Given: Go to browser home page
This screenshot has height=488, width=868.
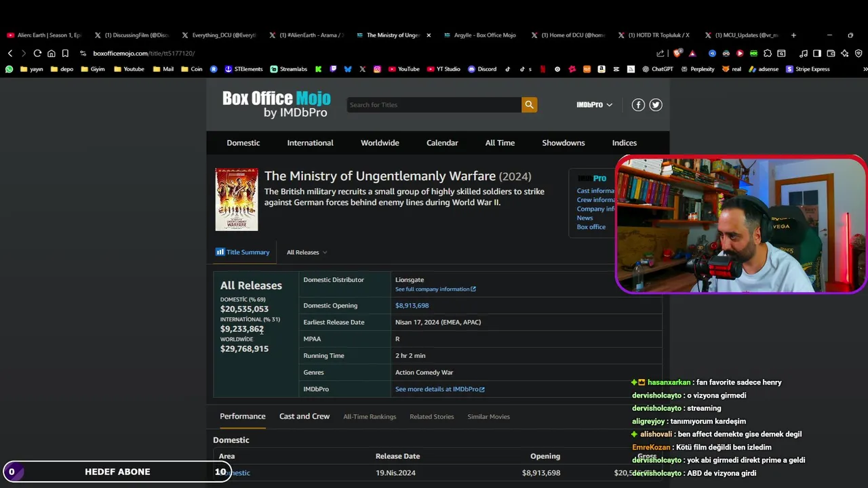Looking at the screenshot, I should click(51, 53).
